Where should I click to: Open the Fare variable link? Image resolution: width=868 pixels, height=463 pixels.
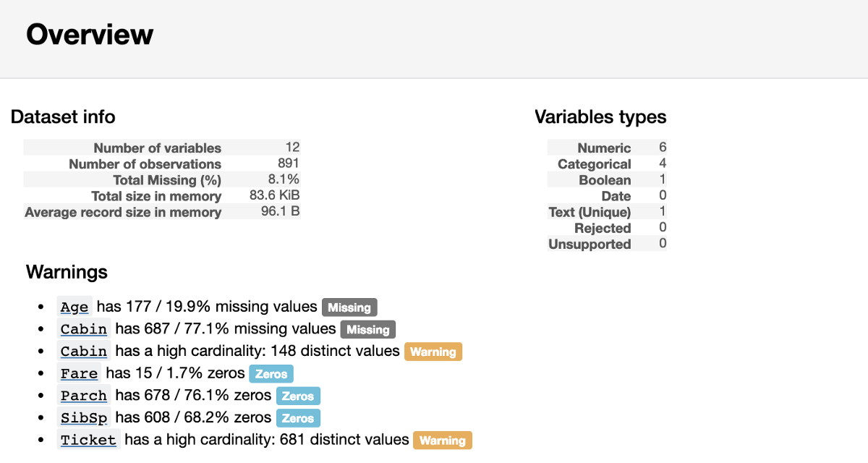pos(79,374)
